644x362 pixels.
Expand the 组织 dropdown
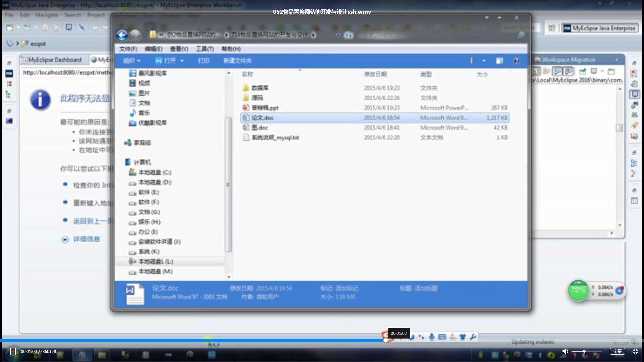[132, 61]
